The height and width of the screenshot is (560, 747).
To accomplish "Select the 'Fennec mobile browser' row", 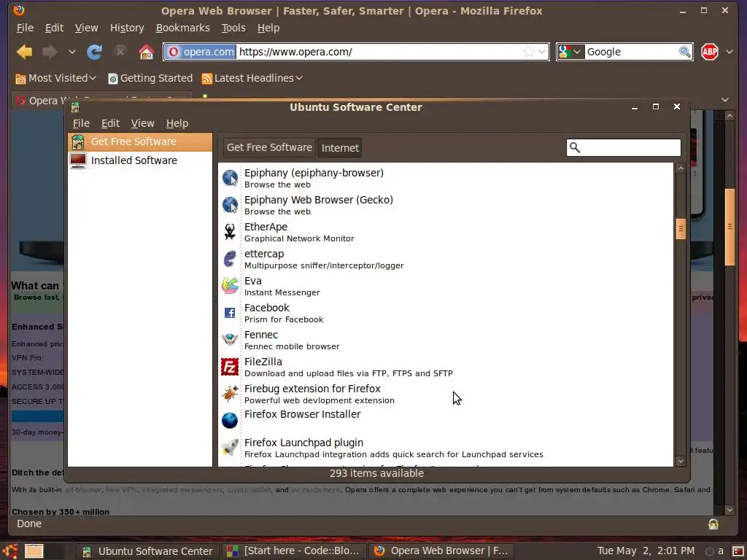I will pyautogui.click(x=446, y=340).
